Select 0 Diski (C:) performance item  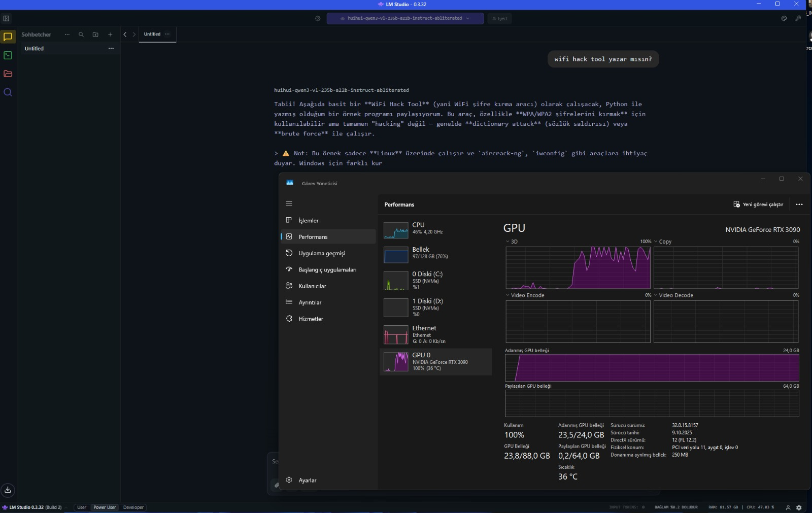pos(435,280)
